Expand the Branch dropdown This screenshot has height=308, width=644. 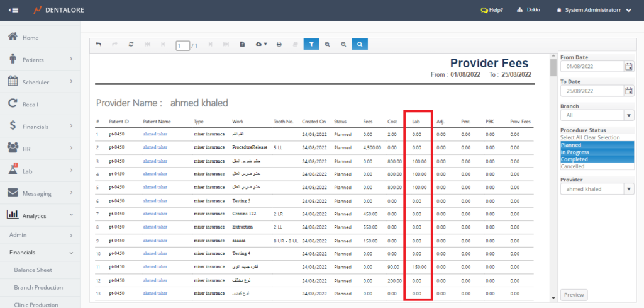(x=628, y=115)
